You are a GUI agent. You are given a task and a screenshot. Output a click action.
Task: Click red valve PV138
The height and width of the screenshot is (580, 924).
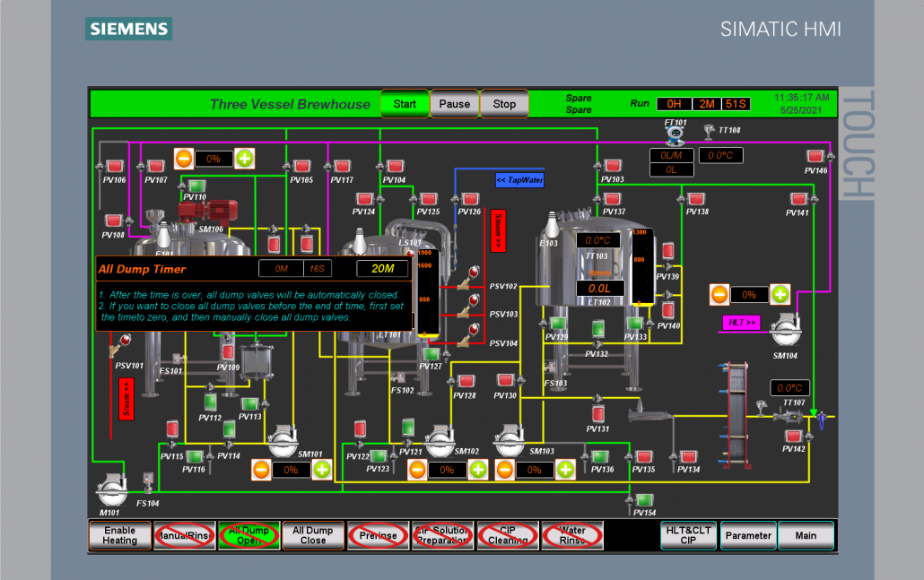[696, 198]
